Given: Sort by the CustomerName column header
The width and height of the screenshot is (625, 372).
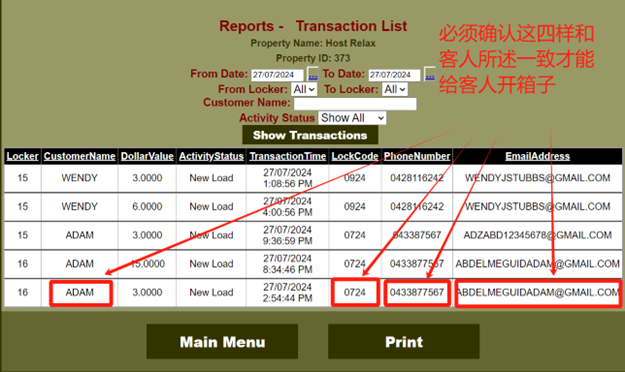Looking at the screenshot, I should (79, 156).
